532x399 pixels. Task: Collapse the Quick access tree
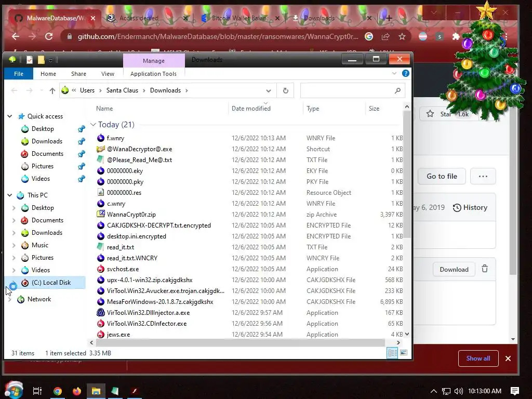pos(10,116)
